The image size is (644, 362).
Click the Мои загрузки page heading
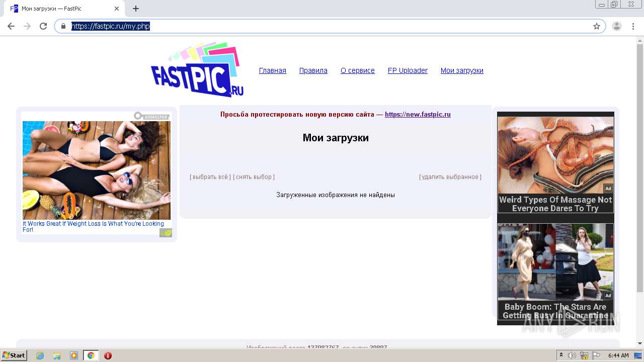(x=336, y=138)
